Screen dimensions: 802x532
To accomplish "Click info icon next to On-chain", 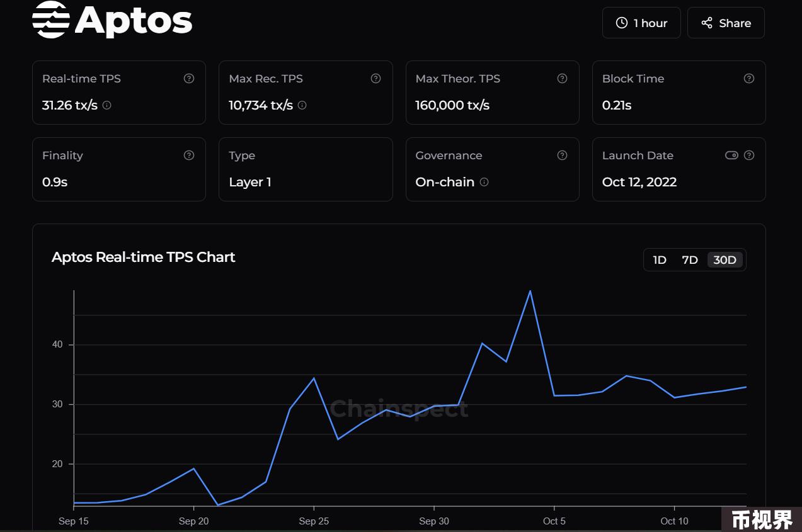I will [484, 182].
